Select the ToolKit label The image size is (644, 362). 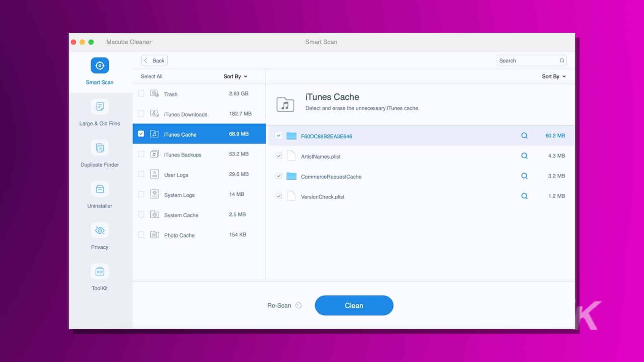(x=100, y=288)
